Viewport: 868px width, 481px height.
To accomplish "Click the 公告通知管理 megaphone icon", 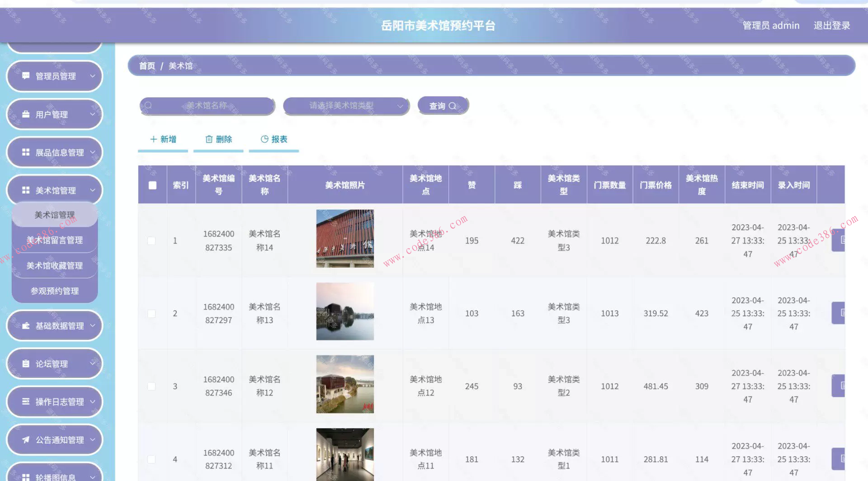I will point(26,439).
